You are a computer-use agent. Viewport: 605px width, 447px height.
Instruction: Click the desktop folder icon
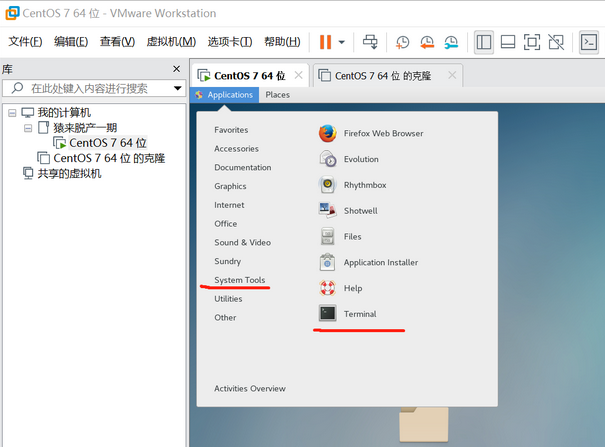pyautogui.click(x=424, y=425)
